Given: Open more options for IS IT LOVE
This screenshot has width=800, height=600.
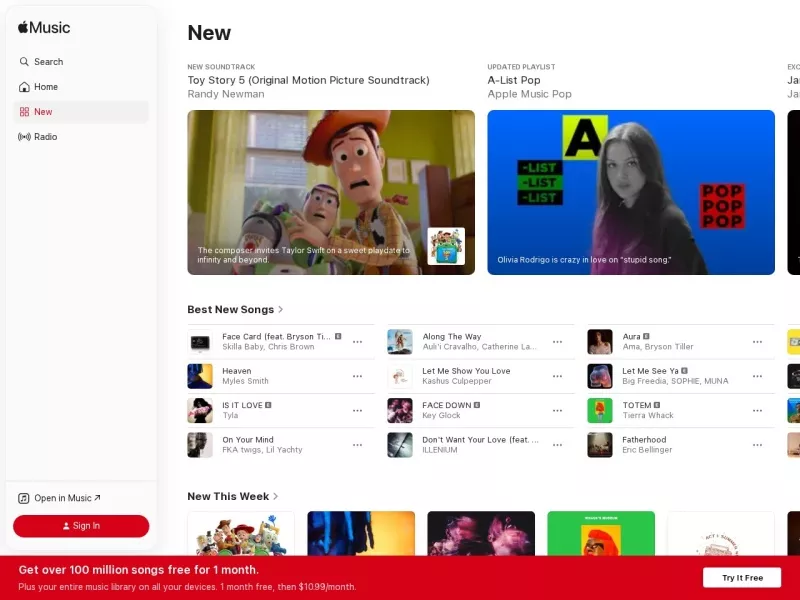Looking at the screenshot, I should [358, 410].
